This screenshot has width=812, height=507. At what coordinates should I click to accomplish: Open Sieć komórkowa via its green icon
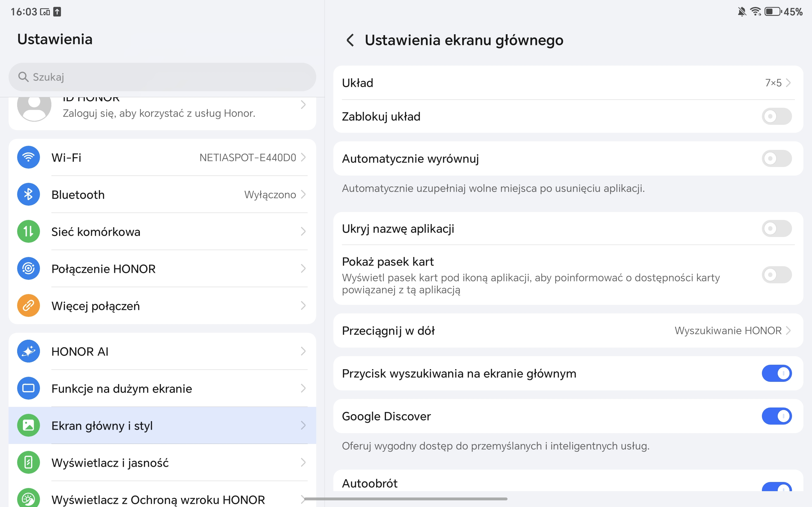(29, 231)
